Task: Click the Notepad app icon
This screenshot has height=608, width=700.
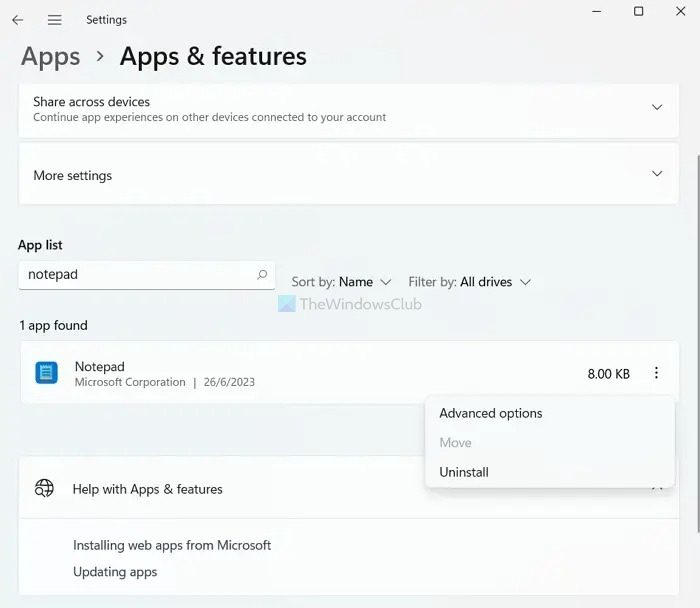Action: pyautogui.click(x=46, y=373)
